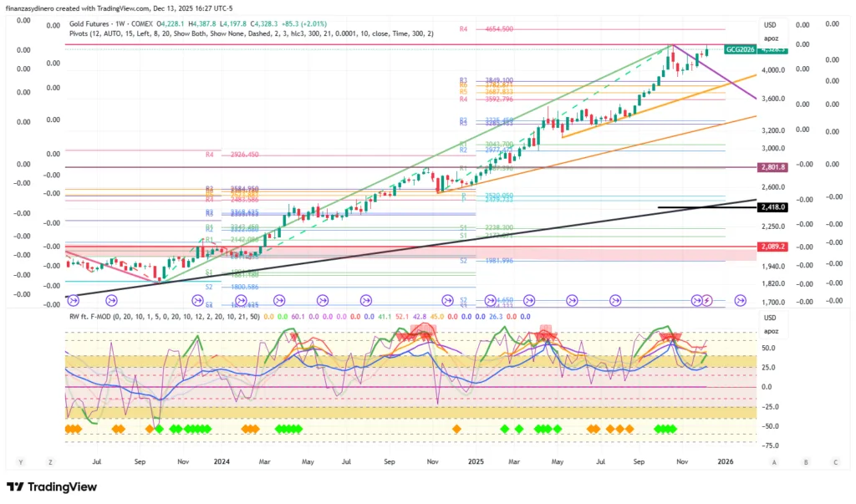Select the leftmost purple arrow event marker
856x504 pixels.
click(73, 300)
